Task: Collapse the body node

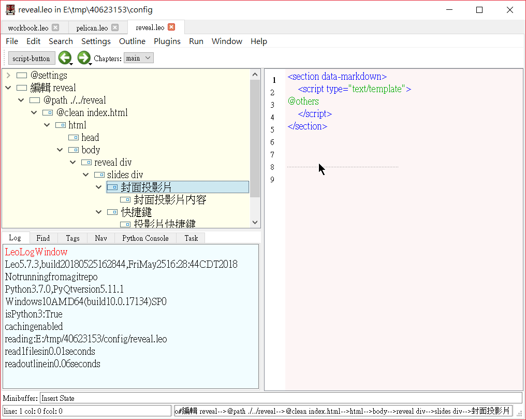Action: tap(60, 150)
